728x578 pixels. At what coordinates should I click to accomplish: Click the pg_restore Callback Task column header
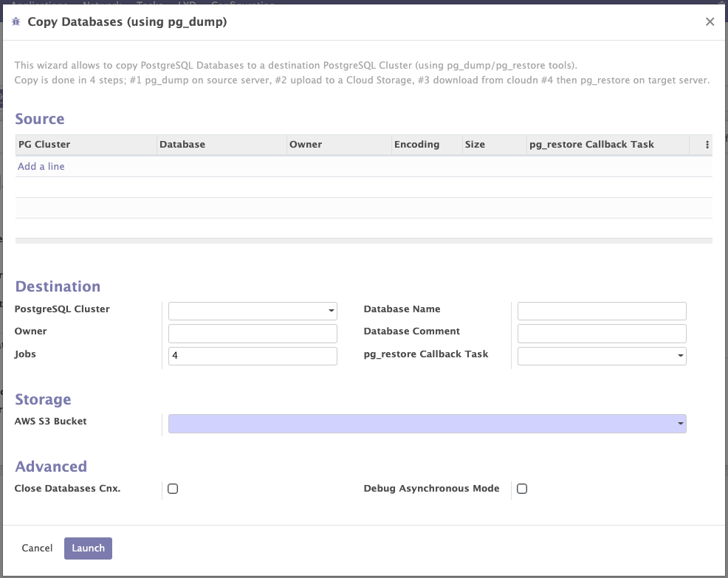tap(591, 145)
